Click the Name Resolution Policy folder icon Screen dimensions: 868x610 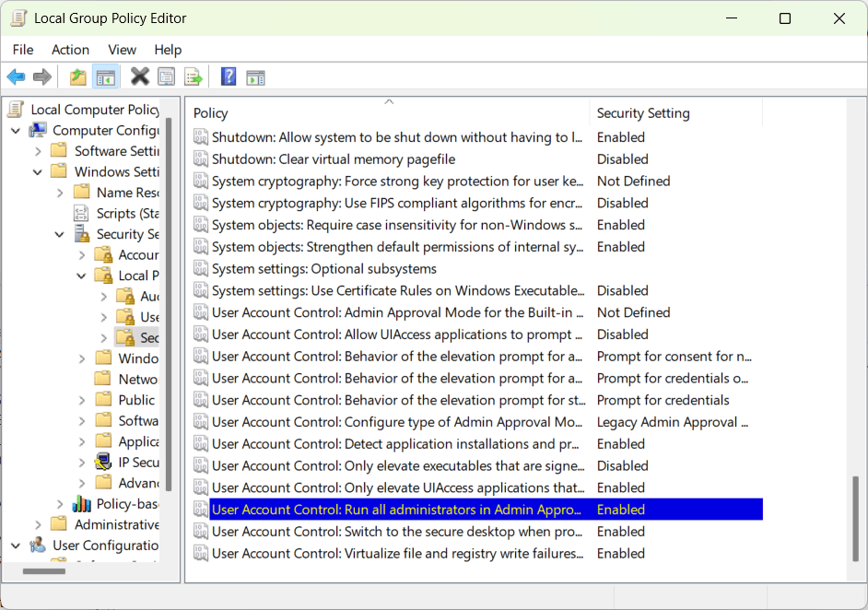81,192
